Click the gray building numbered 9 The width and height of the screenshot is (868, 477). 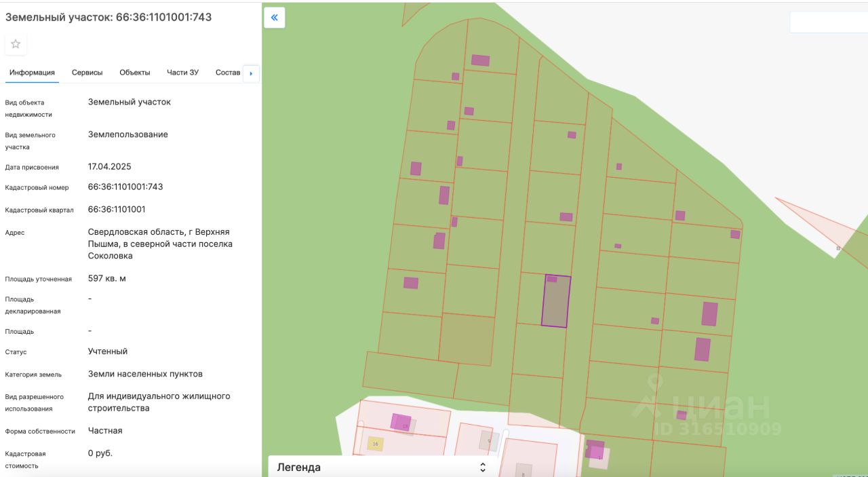pyautogui.click(x=488, y=441)
